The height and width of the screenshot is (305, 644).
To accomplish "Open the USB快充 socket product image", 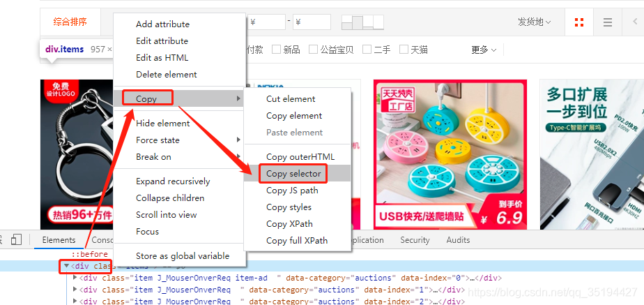I will pos(450,154).
